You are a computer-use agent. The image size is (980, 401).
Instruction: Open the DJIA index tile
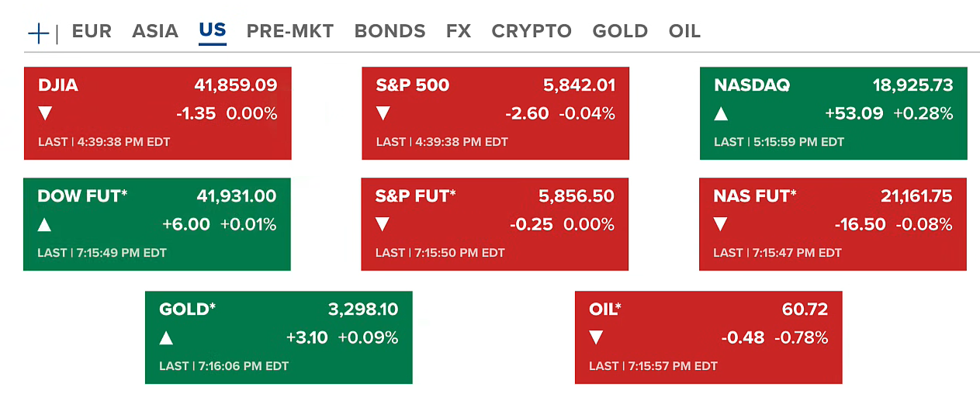click(58, 85)
